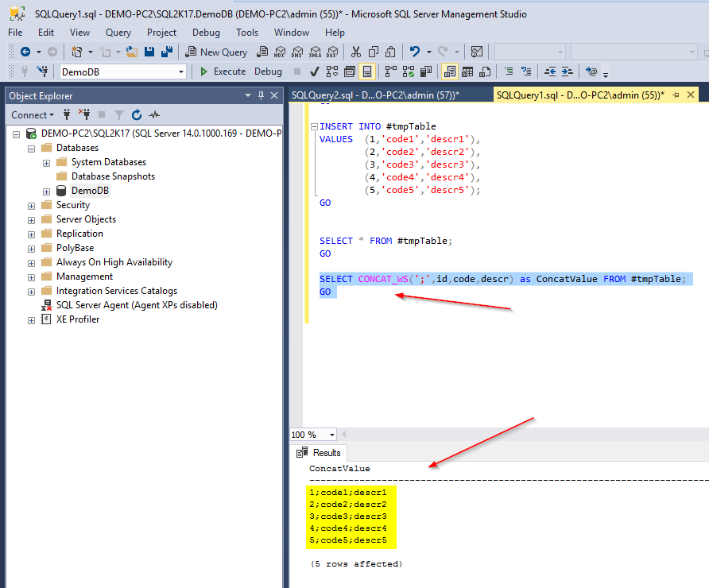Click the Disconnect icon in Object Explorer
This screenshot has height=588, width=709.
coord(84,114)
